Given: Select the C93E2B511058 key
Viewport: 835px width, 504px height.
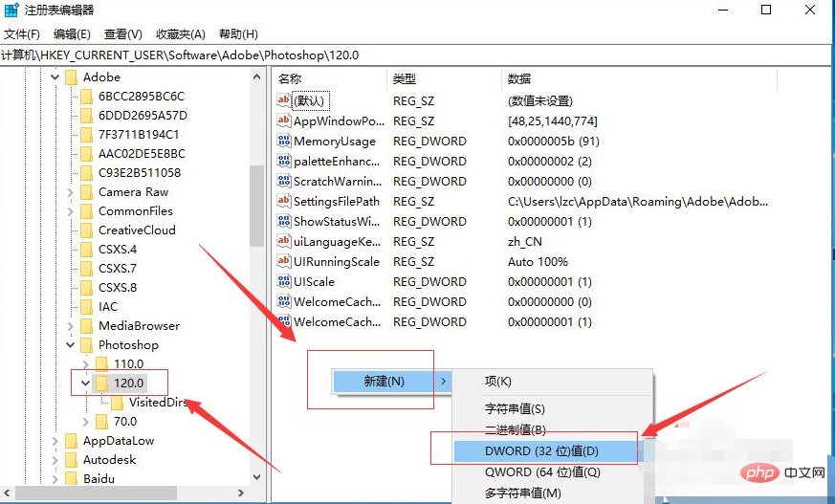Looking at the screenshot, I should click(x=140, y=173).
